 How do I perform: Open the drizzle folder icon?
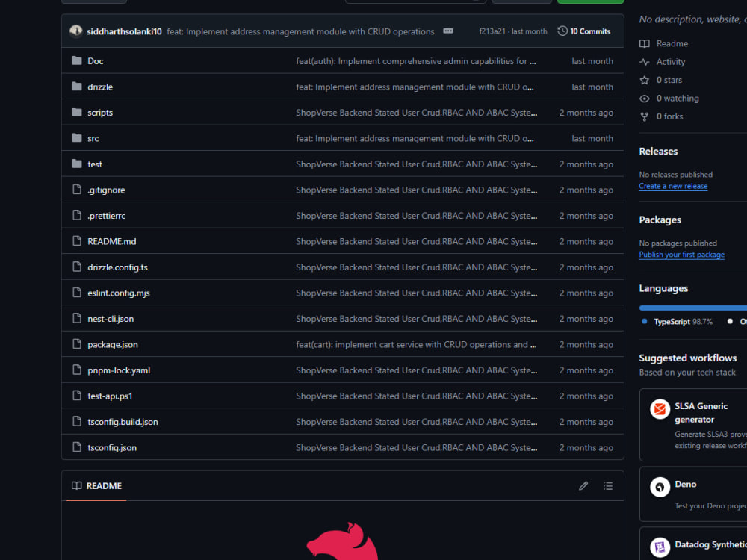(77, 86)
